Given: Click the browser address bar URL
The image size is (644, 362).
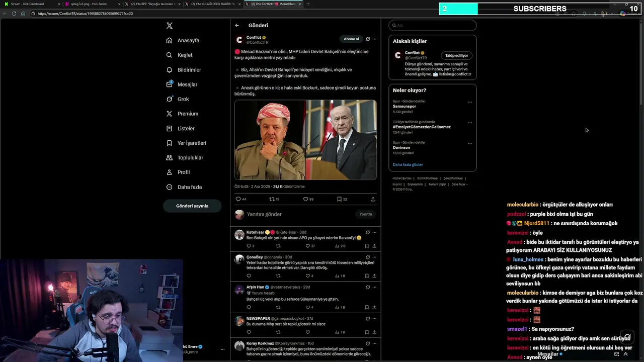Looking at the screenshot, I should 85,14.
